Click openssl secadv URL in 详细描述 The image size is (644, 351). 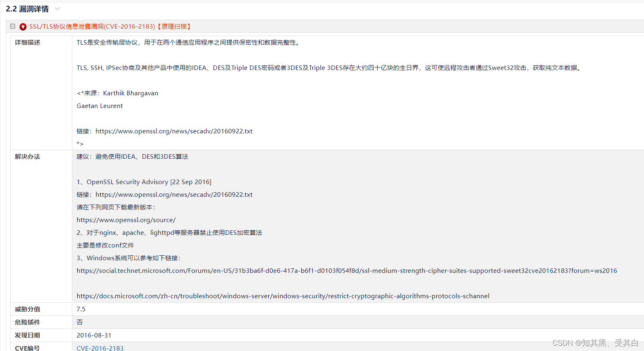174,131
